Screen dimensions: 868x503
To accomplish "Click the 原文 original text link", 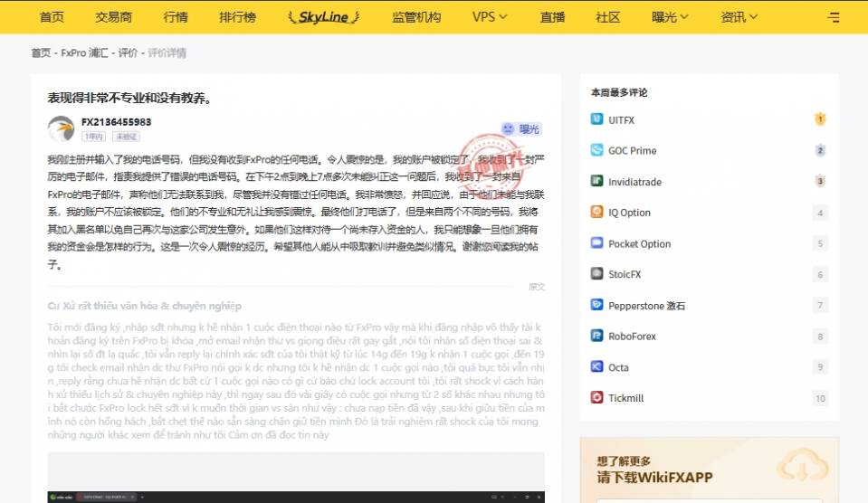I will click(537, 287).
